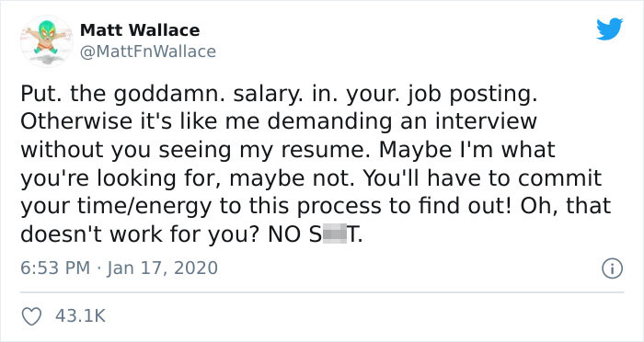Click the words "job posting." in the tweet
This screenshot has height=342, width=644.
(473, 95)
